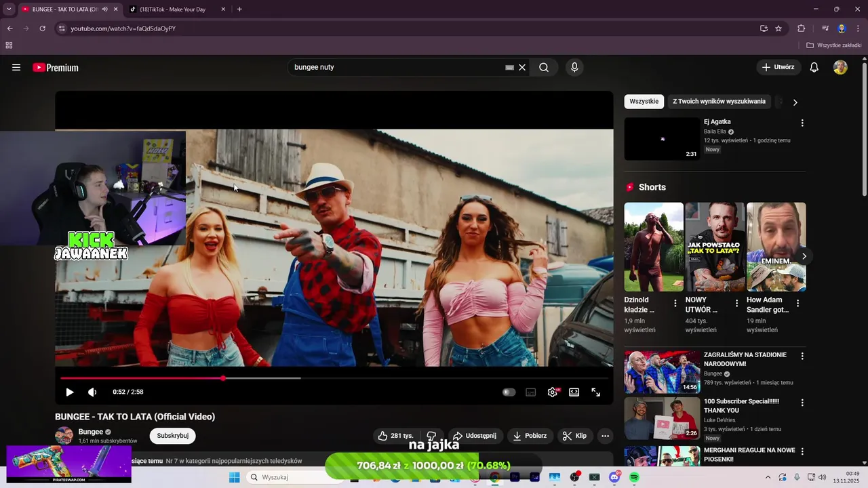
Task: Reload the page
Action: coord(42,28)
